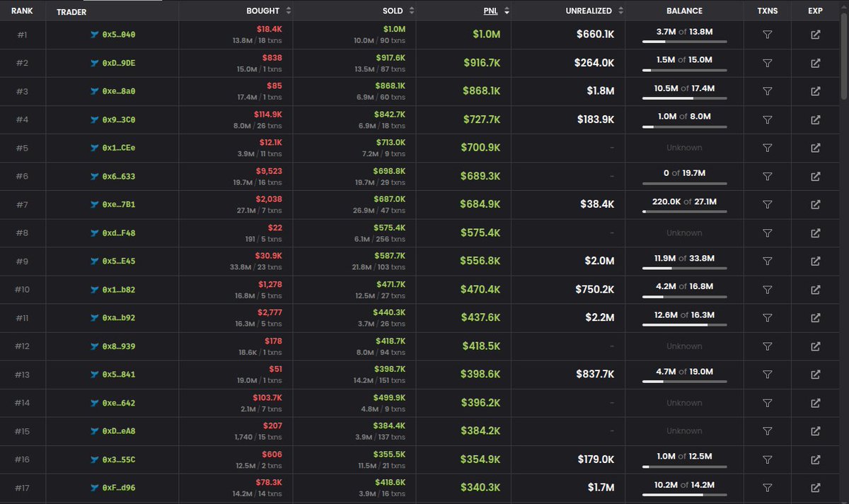Sort table by BOUGHT column

(268, 11)
